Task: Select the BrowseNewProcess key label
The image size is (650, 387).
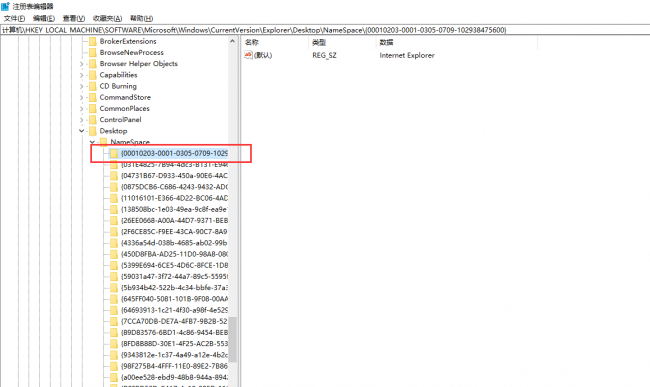Action: (x=132, y=52)
